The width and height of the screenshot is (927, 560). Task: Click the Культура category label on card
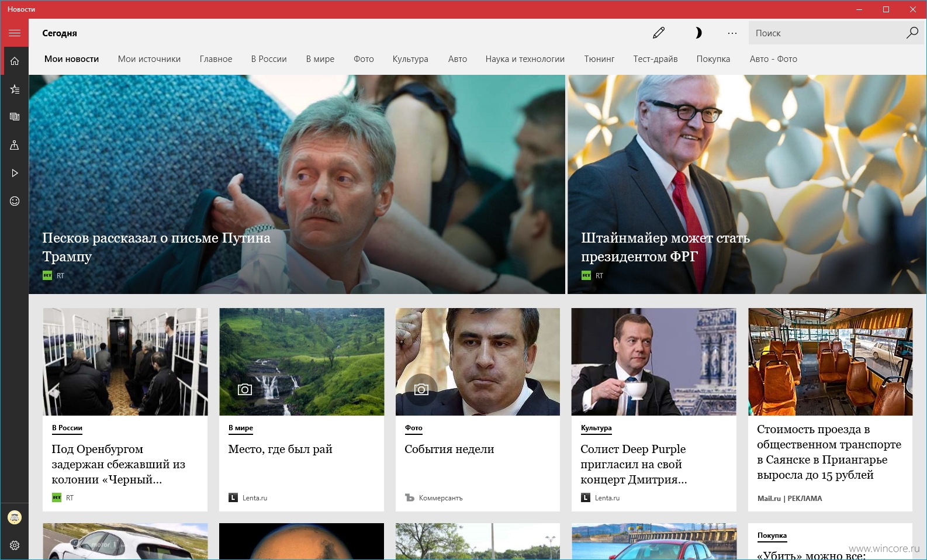596,428
